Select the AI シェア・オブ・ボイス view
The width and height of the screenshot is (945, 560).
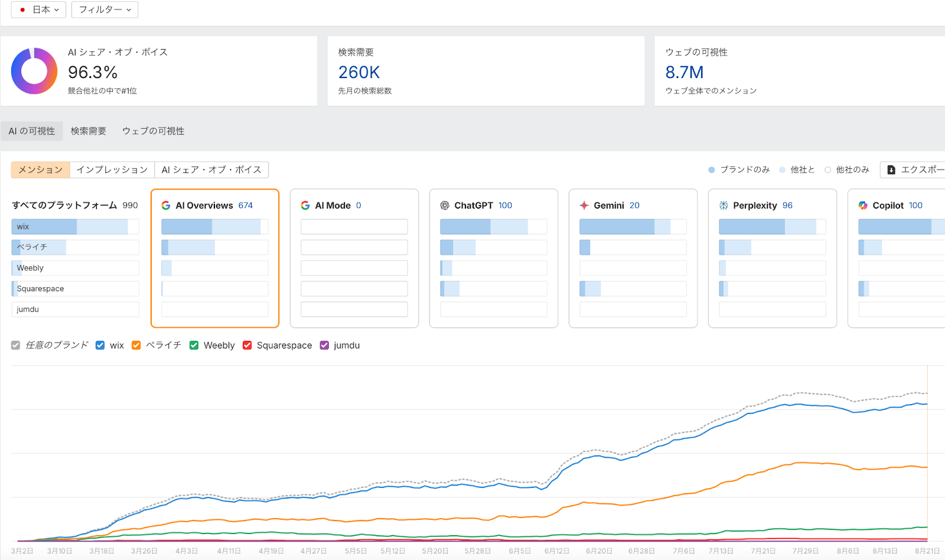(x=213, y=170)
